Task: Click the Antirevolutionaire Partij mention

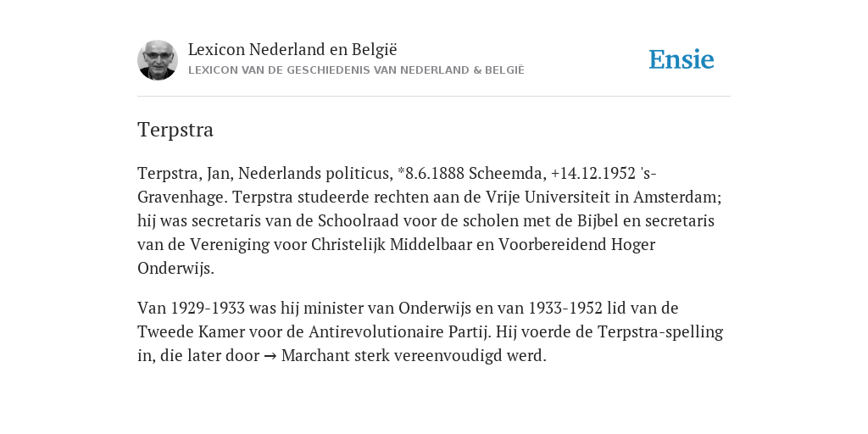Action: pos(400,331)
